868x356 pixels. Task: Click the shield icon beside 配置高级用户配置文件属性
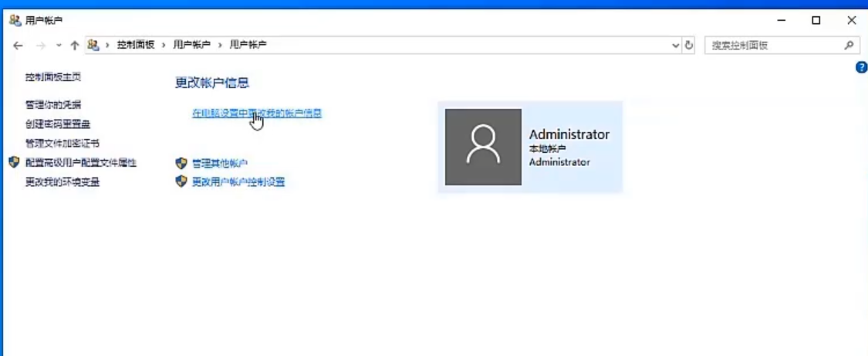click(x=14, y=162)
